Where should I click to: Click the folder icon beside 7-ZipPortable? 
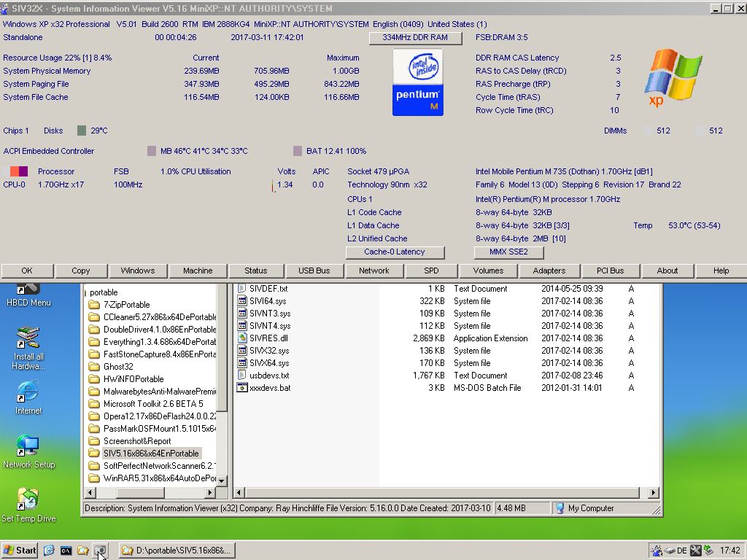pyautogui.click(x=94, y=305)
